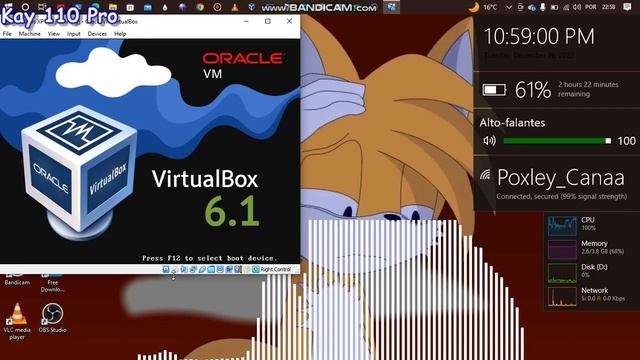Click the running VirtualBox VM taskbar button
Screen dimensions: 640x360
pyautogui.click(x=391, y=7)
